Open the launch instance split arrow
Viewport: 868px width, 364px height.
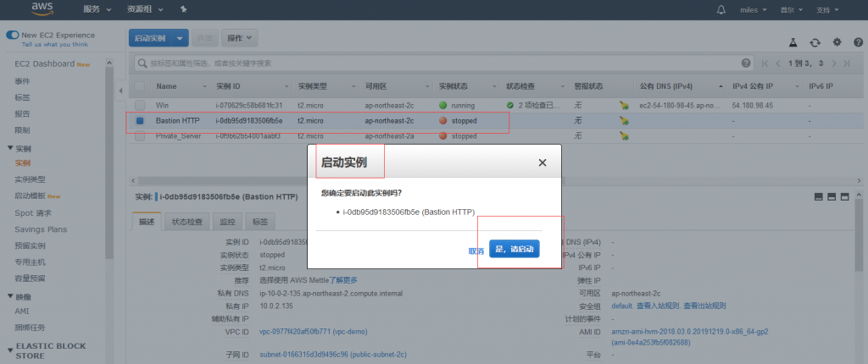click(180, 38)
